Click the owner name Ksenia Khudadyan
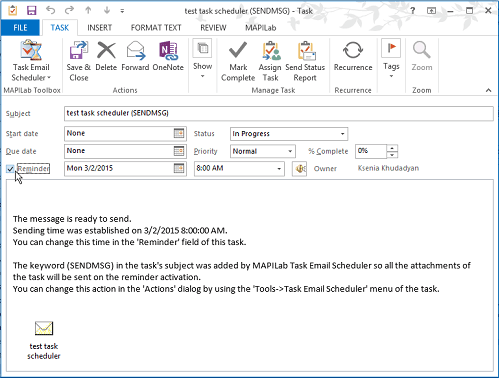 pyautogui.click(x=388, y=168)
